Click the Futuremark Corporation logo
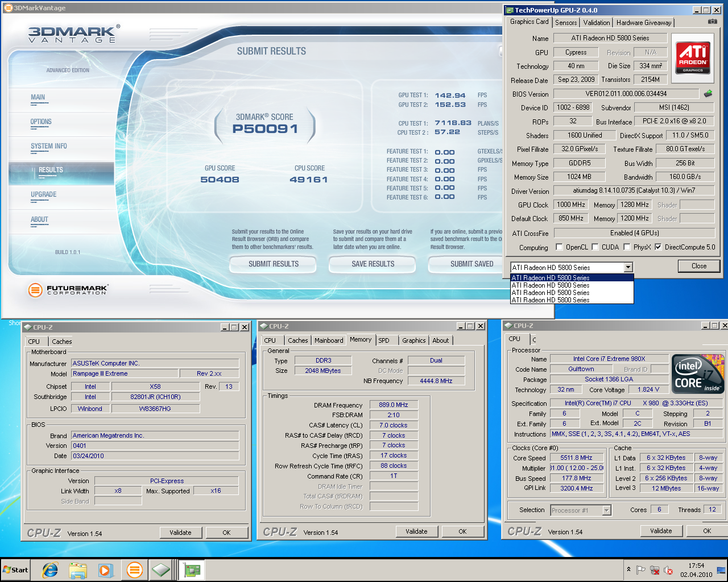This screenshot has width=728, height=582. point(68,290)
